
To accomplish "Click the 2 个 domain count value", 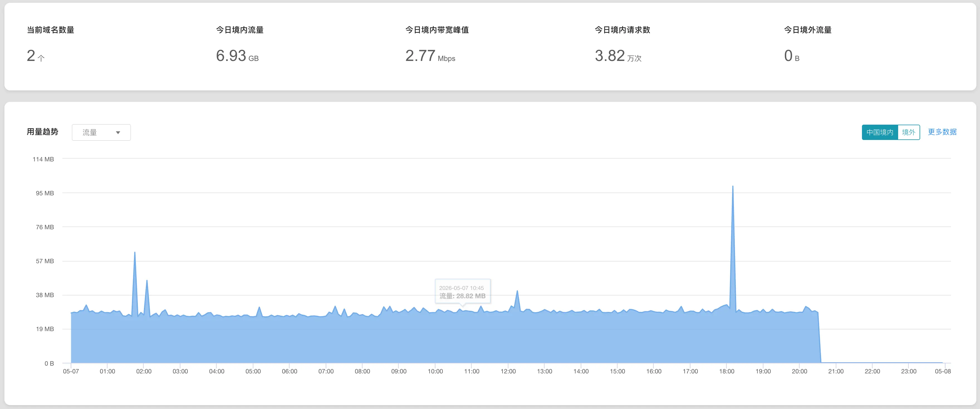I will [36, 56].
